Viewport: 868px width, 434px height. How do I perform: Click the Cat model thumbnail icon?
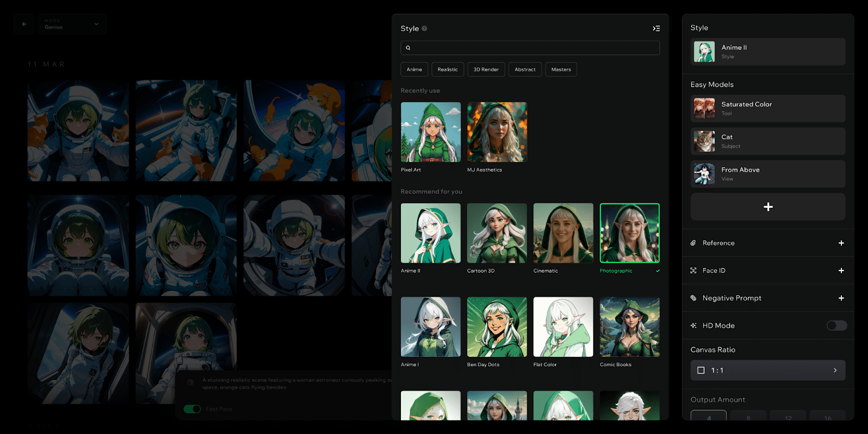tap(704, 141)
